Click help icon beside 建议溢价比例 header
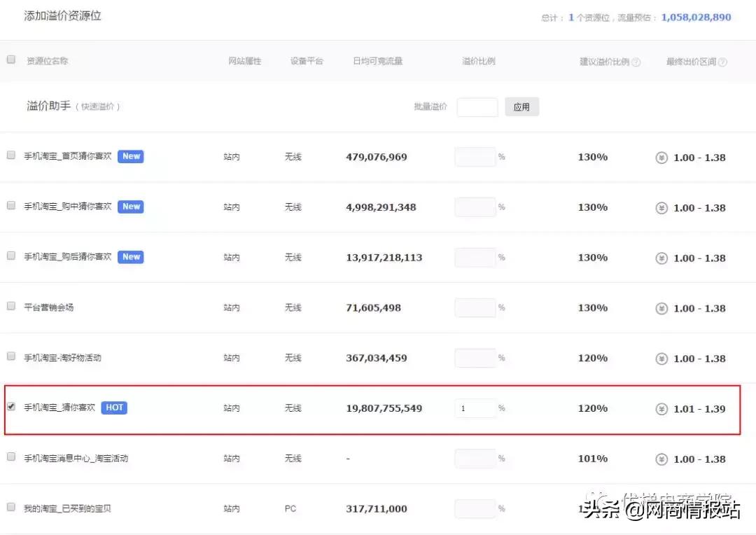 636,62
